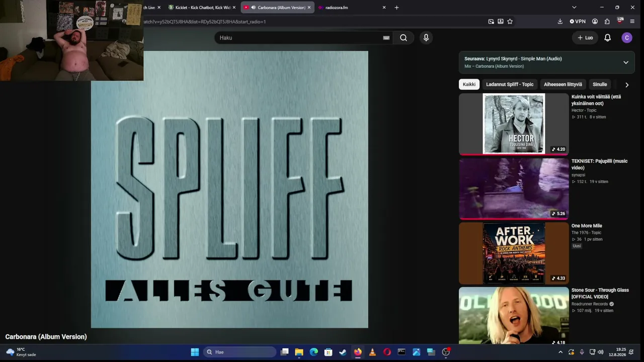Click the Pajupilli music video thumbnail
The width and height of the screenshot is (644, 362).
click(x=514, y=189)
